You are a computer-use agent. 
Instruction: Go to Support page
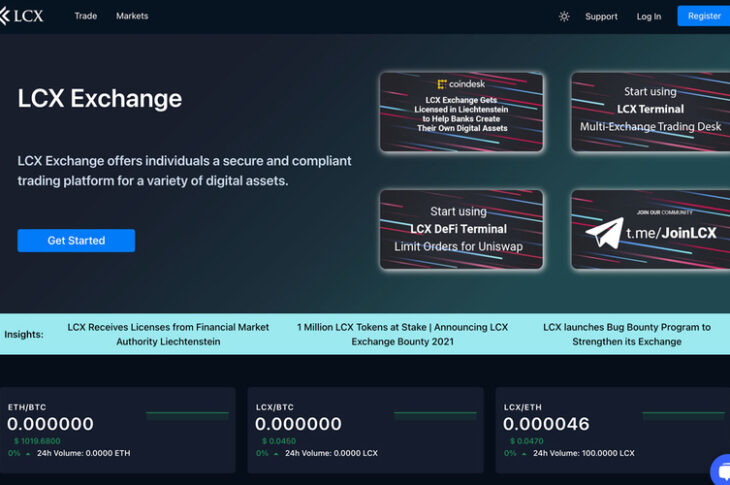(x=601, y=17)
